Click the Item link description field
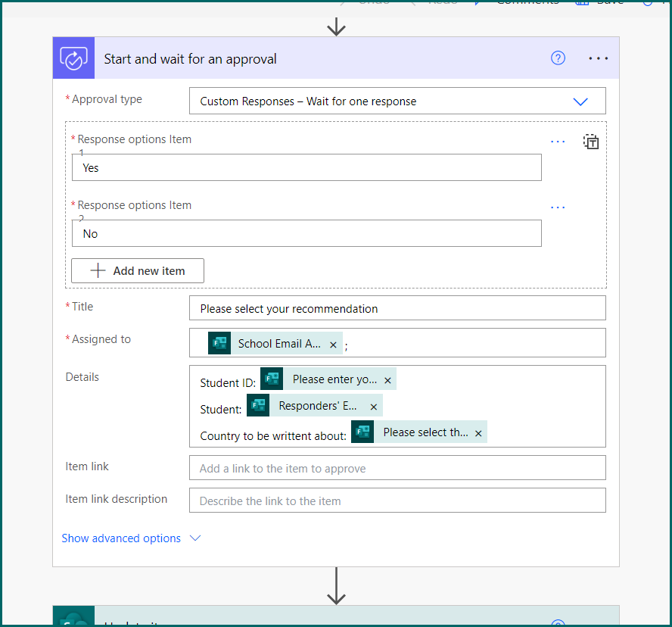This screenshot has height=627, width=672. tap(397, 501)
